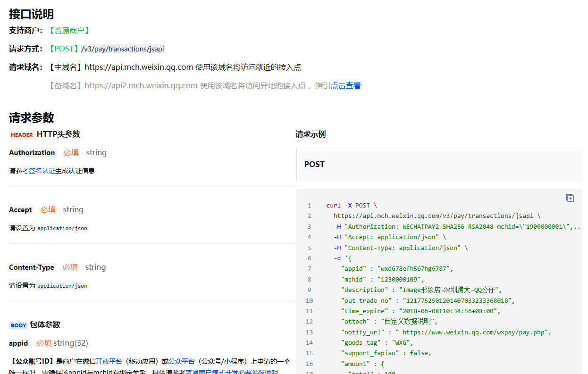Viewport: 588px width, 374px height.
Task: Click the copy code icon
Action: [x=570, y=198]
